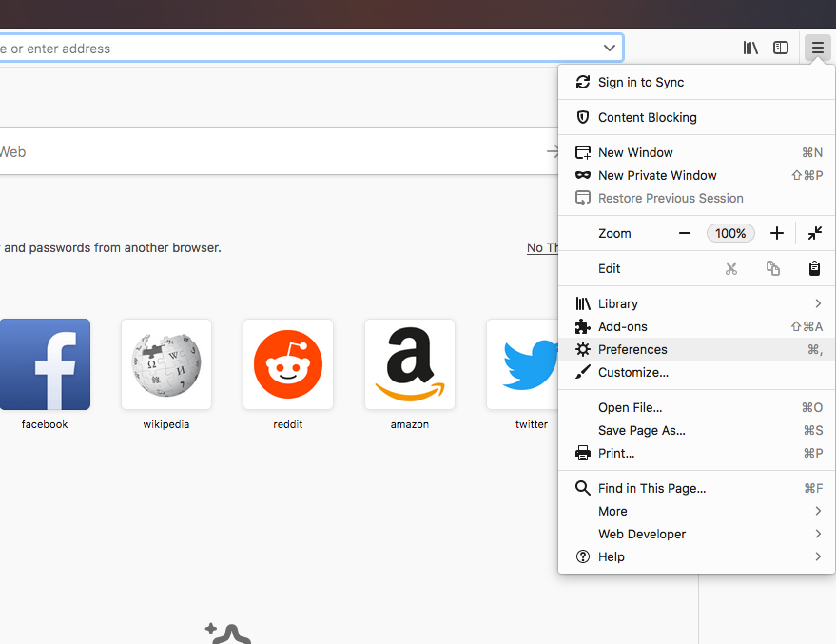Open Add-ons from the menu
Image resolution: width=836 pixels, height=644 pixels.
(x=696, y=327)
